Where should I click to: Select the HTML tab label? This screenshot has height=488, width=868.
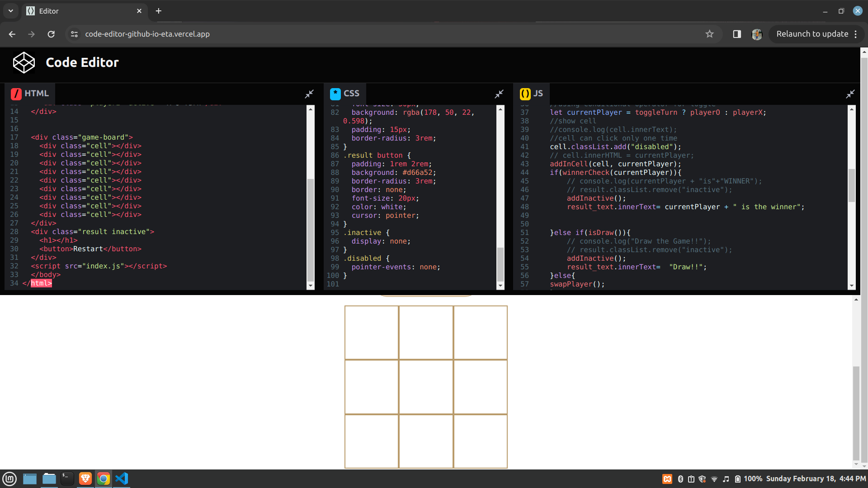37,93
